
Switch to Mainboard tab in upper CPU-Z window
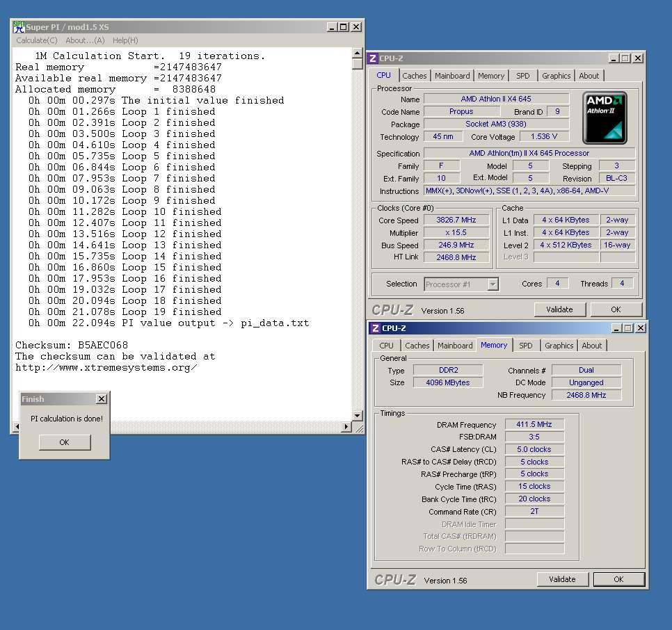(x=452, y=76)
